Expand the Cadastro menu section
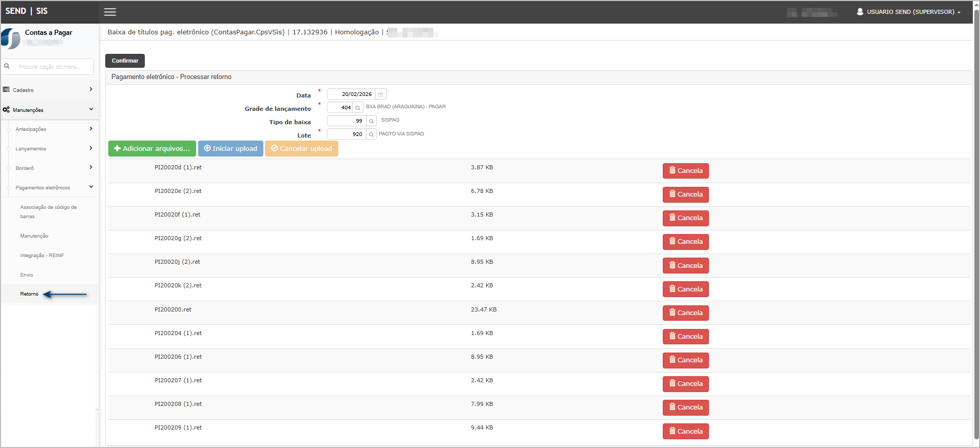The height and width of the screenshot is (448, 980). 49,90
